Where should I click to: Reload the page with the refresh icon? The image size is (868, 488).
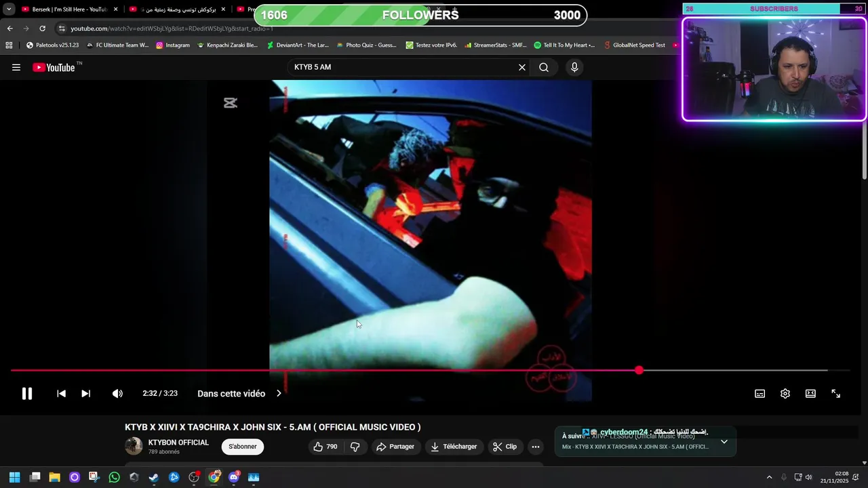point(42,28)
